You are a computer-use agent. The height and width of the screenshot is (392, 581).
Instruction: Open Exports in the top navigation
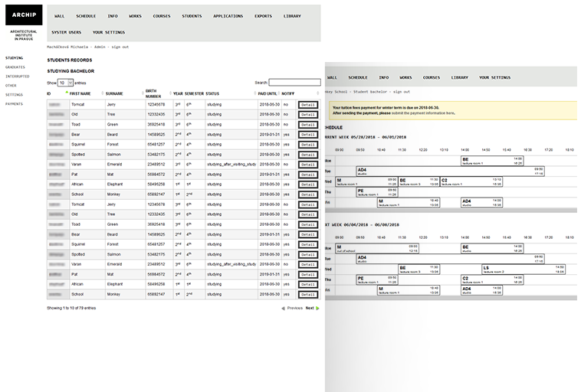click(263, 15)
